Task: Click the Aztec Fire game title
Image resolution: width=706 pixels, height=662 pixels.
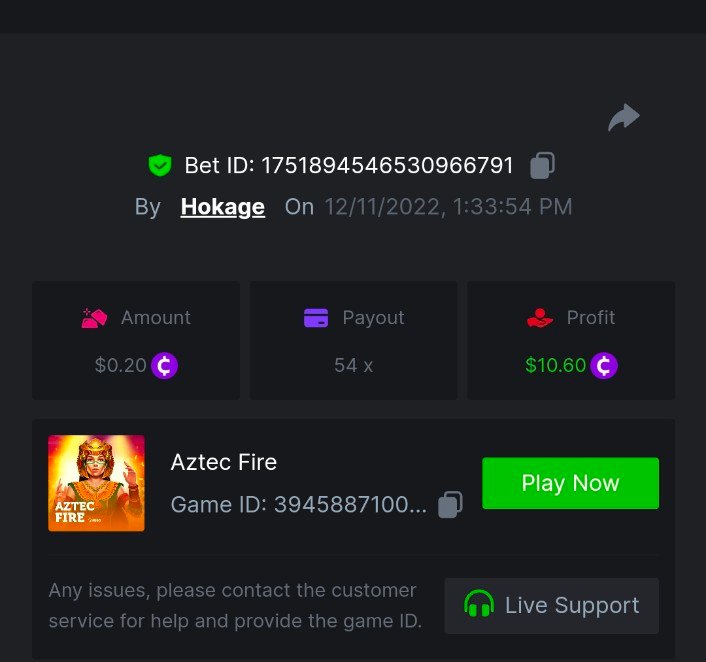Action: coord(224,462)
